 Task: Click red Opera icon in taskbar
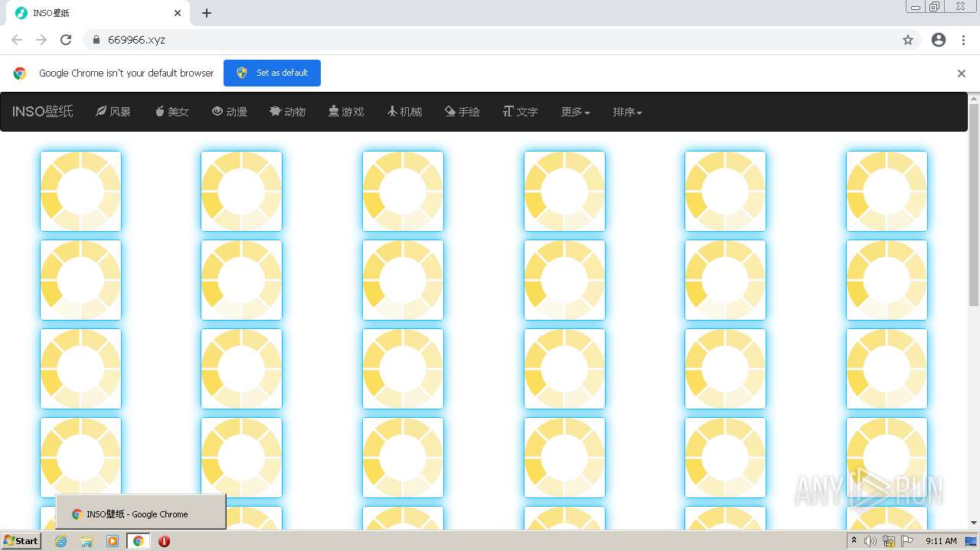coord(164,541)
